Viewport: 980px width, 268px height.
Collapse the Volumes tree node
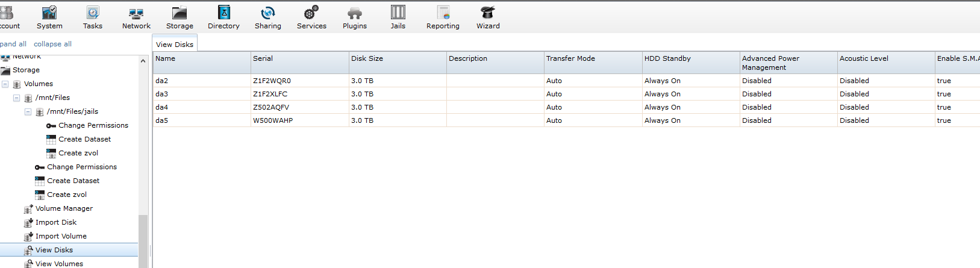(x=5, y=84)
